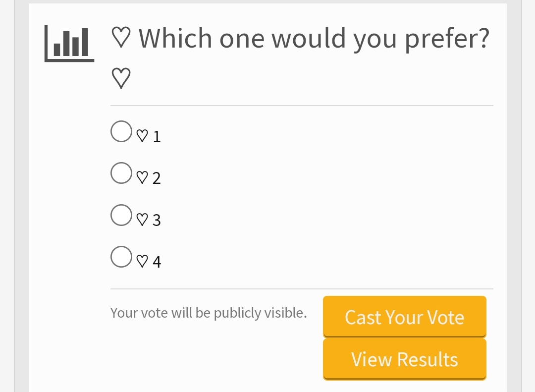Click the heart symbol beside option 1
The width and height of the screenshot is (535, 392).
coord(142,136)
